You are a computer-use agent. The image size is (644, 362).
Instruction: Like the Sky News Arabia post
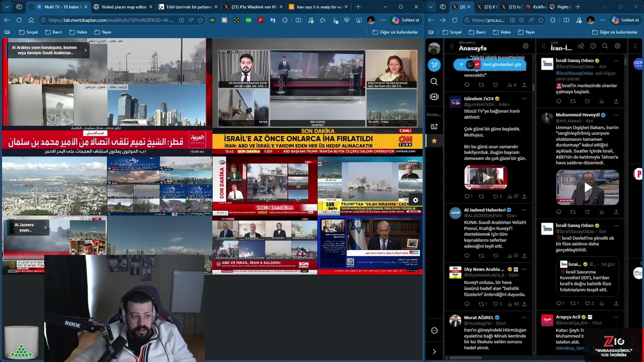tap(495, 304)
